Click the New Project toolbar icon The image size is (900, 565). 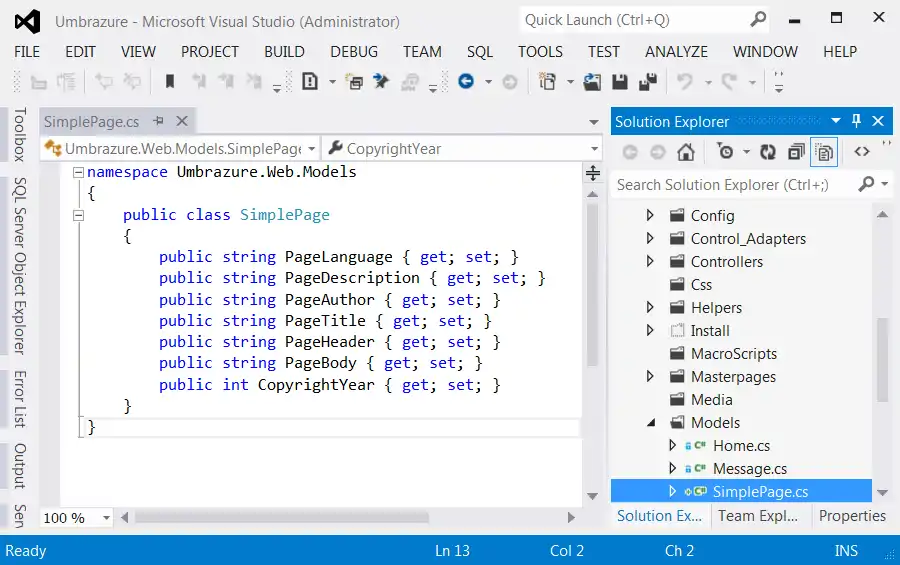tap(548, 82)
